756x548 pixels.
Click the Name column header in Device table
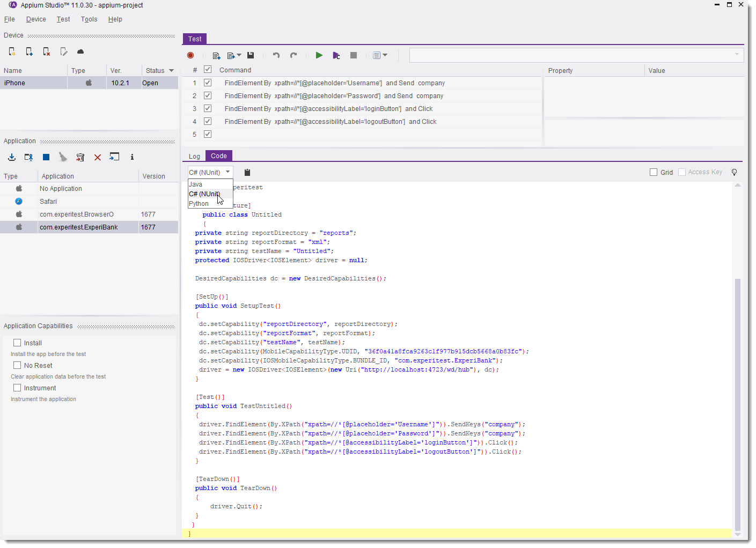34,70
